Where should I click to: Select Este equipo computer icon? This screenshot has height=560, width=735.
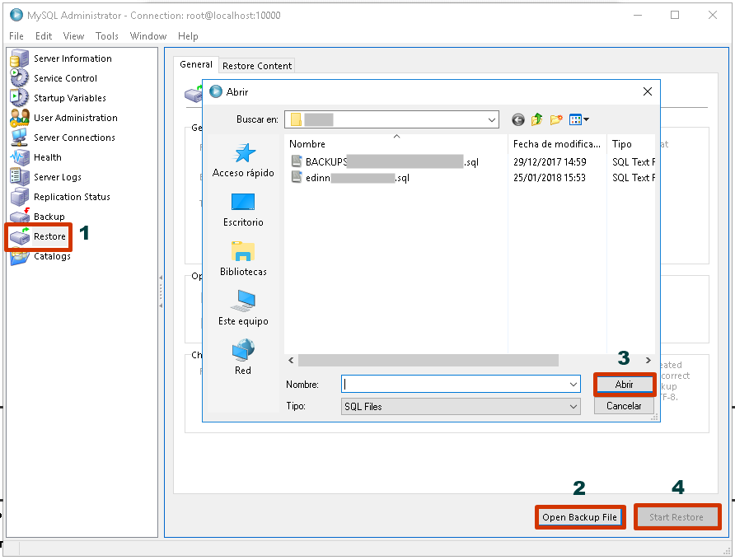point(243,301)
